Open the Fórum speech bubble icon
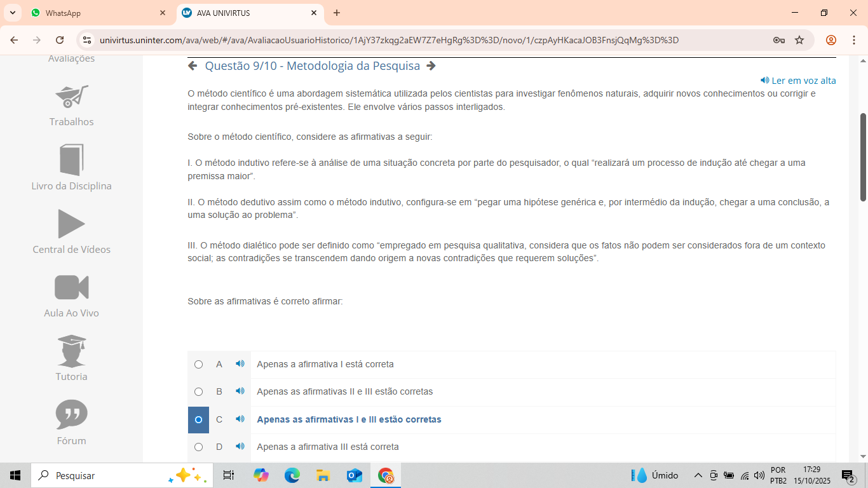The image size is (868, 488). tap(72, 414)
